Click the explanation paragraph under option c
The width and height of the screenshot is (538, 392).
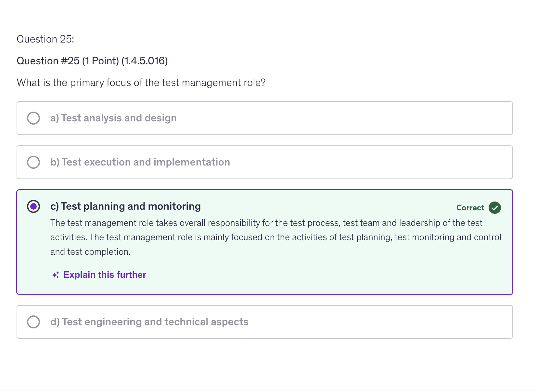click(x=273, y=237)
